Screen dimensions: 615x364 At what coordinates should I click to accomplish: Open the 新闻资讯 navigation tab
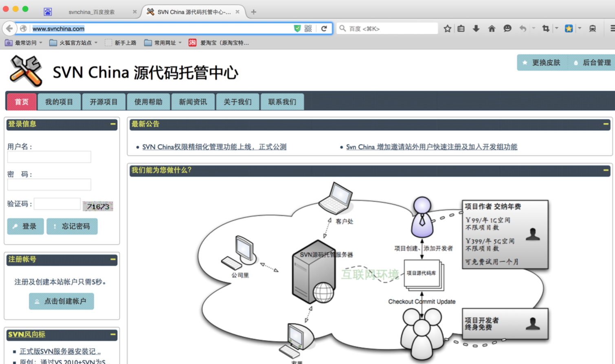[x=193, y=102]
